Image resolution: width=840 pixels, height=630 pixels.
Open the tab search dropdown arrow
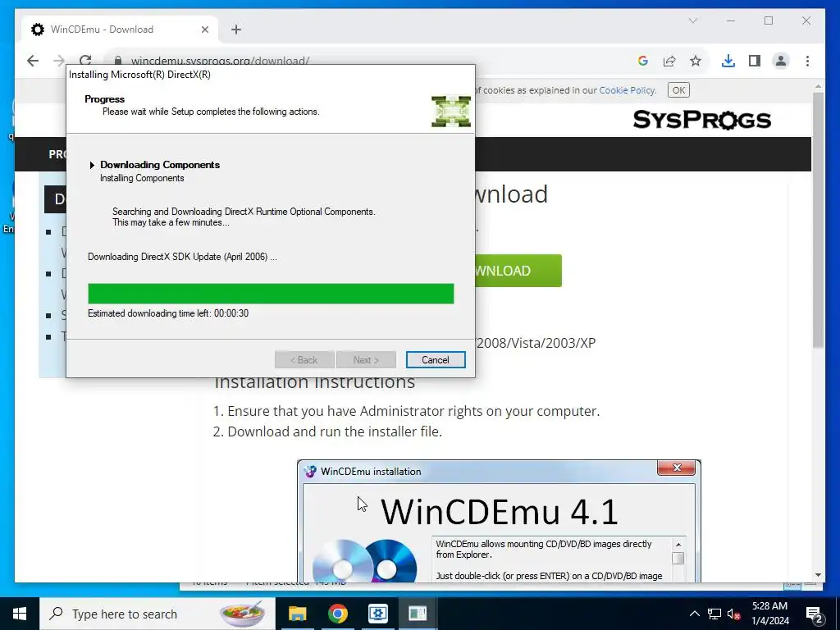(692, 21)
